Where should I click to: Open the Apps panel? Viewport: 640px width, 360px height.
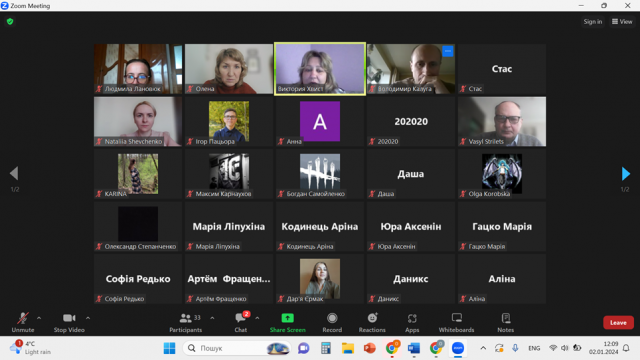[412, 322]
